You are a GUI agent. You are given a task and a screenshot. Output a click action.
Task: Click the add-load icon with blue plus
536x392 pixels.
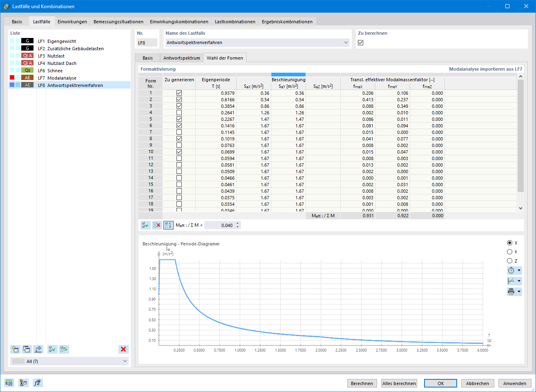(x=38, y=349)
